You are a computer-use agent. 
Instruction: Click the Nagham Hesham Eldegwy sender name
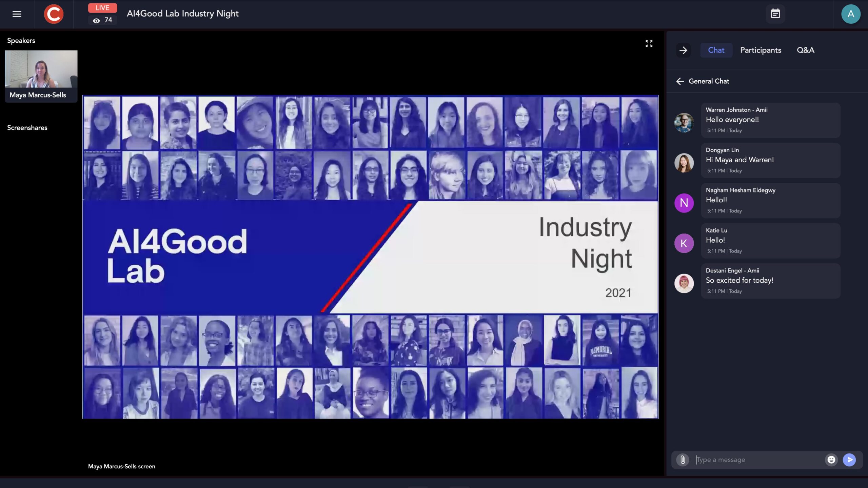[x=741, y=190]
